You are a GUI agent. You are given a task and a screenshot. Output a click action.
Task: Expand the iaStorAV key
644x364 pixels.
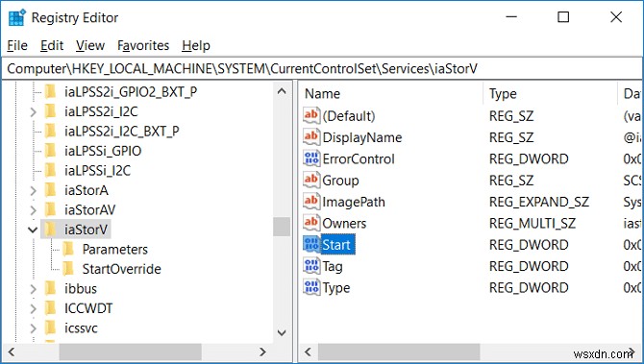34,210
